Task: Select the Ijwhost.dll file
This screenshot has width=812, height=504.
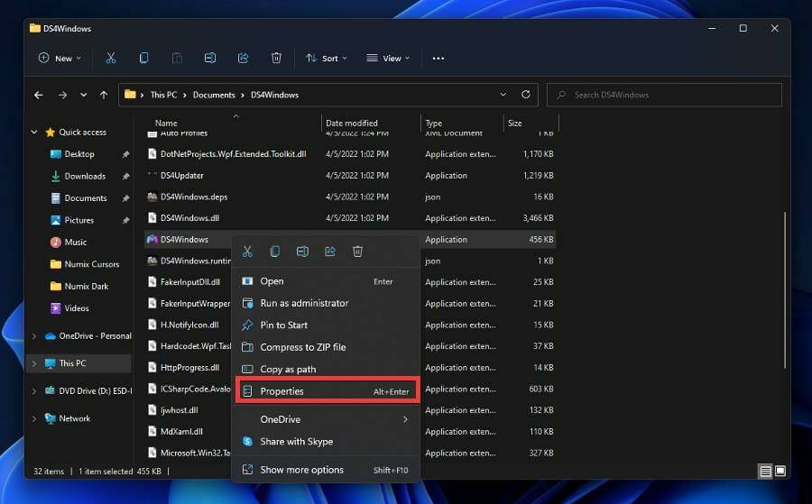Action: pyautogui.click(x=180, y=410)
